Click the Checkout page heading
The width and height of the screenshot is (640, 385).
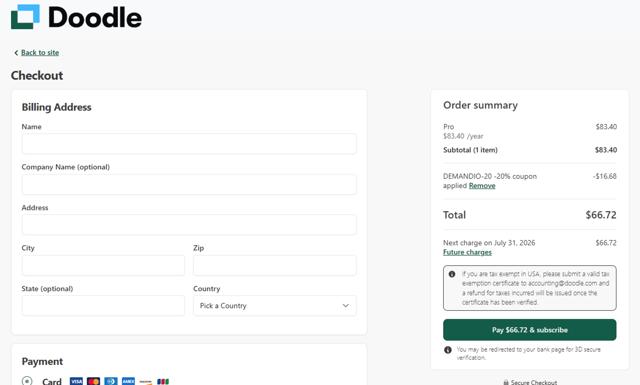pyautogui.click(x=37, y=76)
